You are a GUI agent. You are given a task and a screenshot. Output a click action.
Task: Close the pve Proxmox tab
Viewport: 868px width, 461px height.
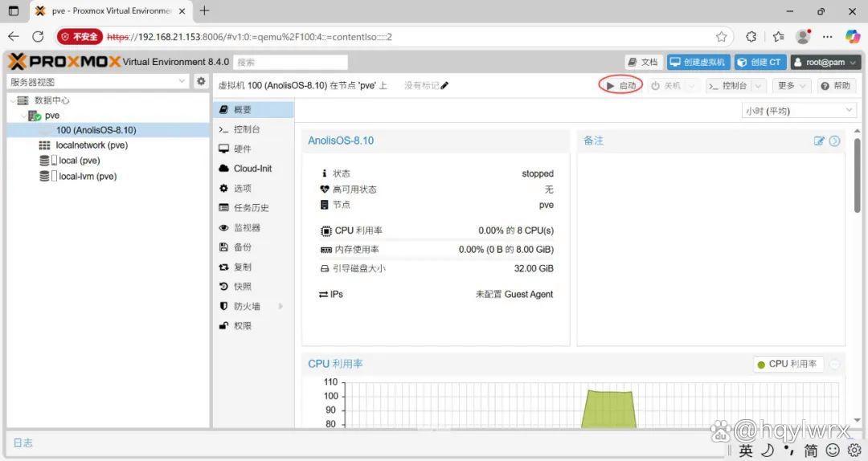coord(182,11)
